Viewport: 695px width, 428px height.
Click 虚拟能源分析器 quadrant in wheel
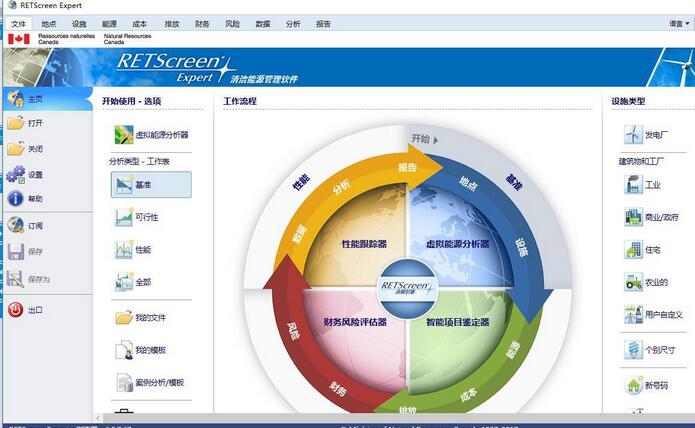[457, 244]
